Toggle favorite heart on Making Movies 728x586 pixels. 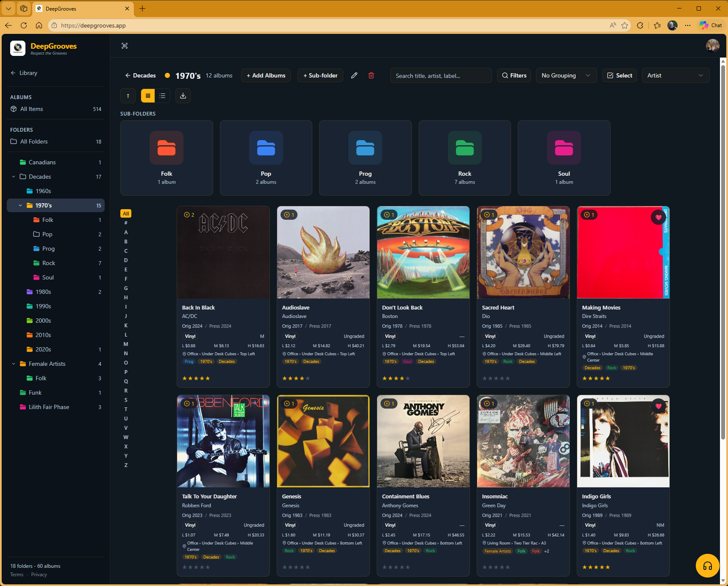658,217
